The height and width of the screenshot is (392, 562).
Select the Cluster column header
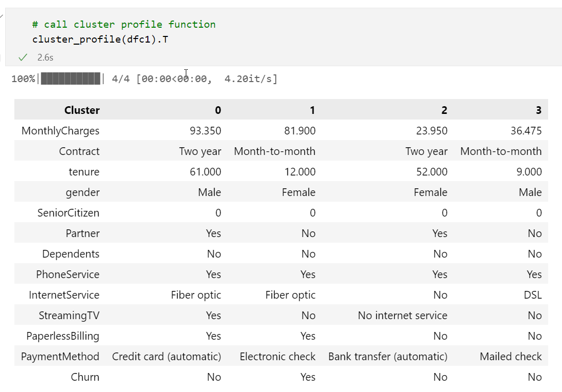(x=82, y=110)
